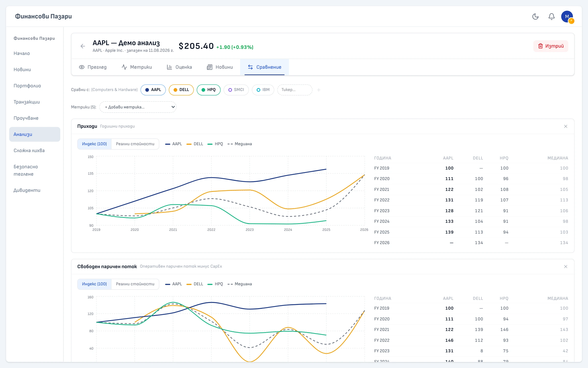Click DELL legend in cash flow chart

coord(195,284)
